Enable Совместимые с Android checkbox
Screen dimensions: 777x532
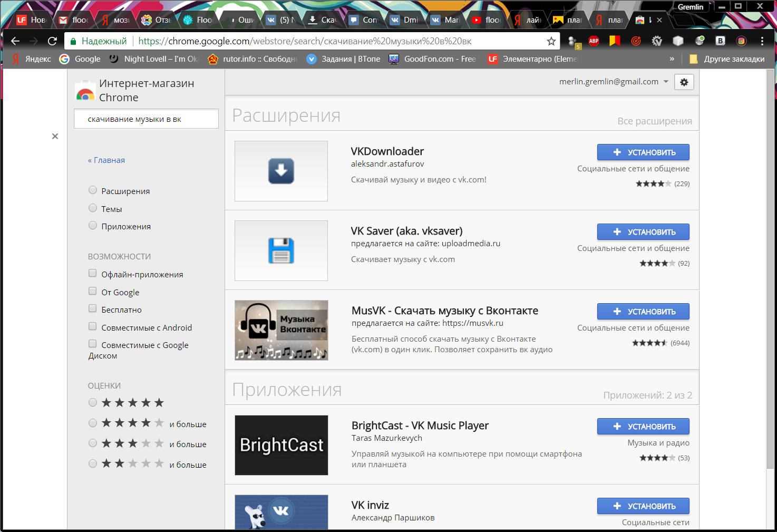[x=92, y=326]
